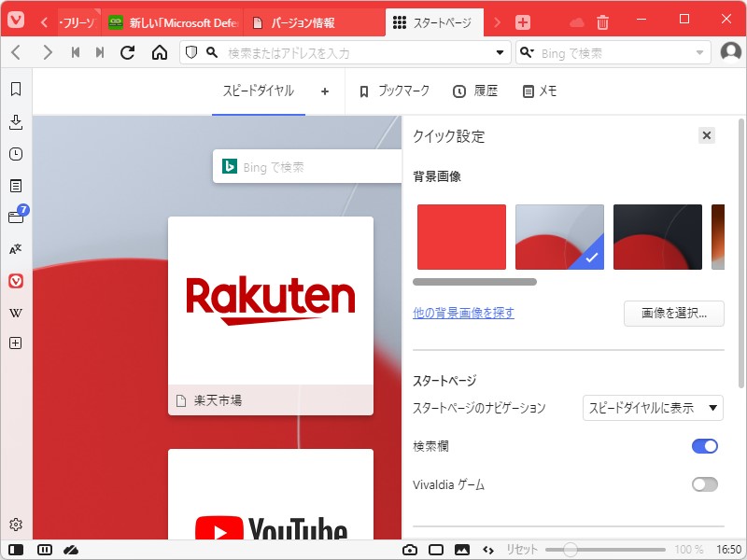Open the Notes panel
The height and width of the screenshot is (560, 747).
(15, 185)
